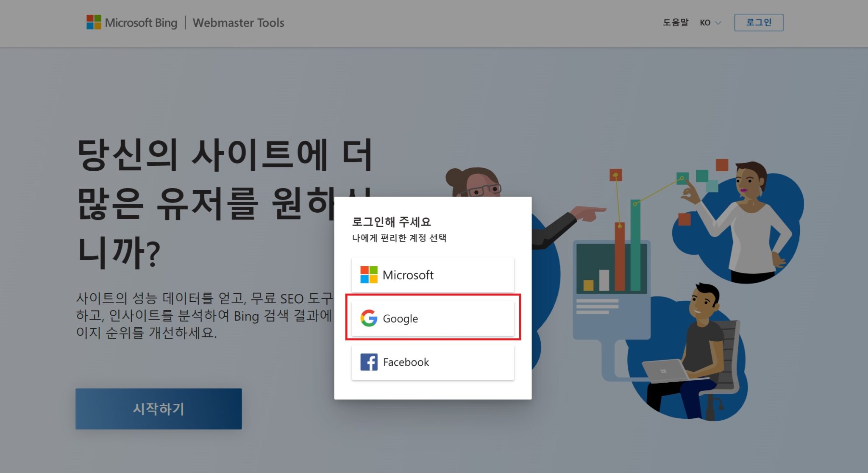Click the blue Facebook f icon
Image resolution: width=868 pixels, height=473 pixels.
coord(368,362)
